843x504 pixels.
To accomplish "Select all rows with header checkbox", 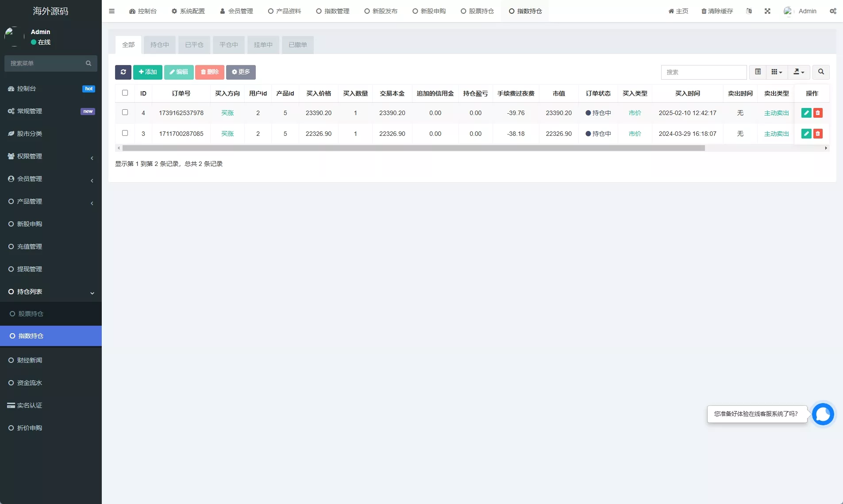I will click(125, 93).
